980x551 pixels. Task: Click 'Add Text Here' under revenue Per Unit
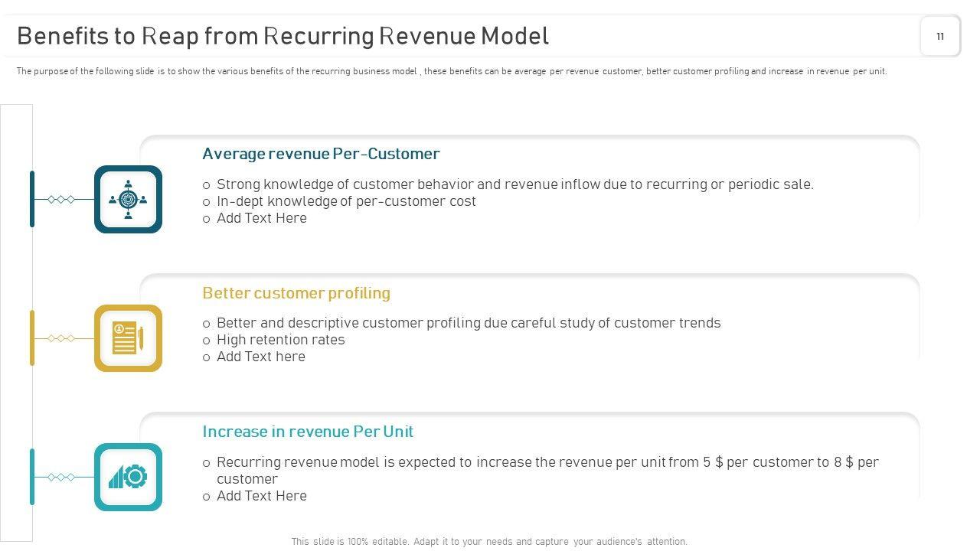point(262,496)
